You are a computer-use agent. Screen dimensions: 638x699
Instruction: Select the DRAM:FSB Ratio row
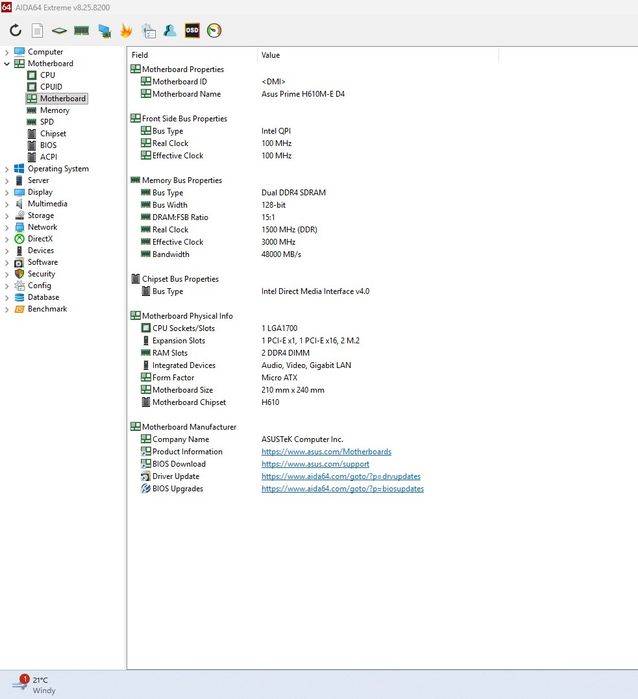(208, 217)
